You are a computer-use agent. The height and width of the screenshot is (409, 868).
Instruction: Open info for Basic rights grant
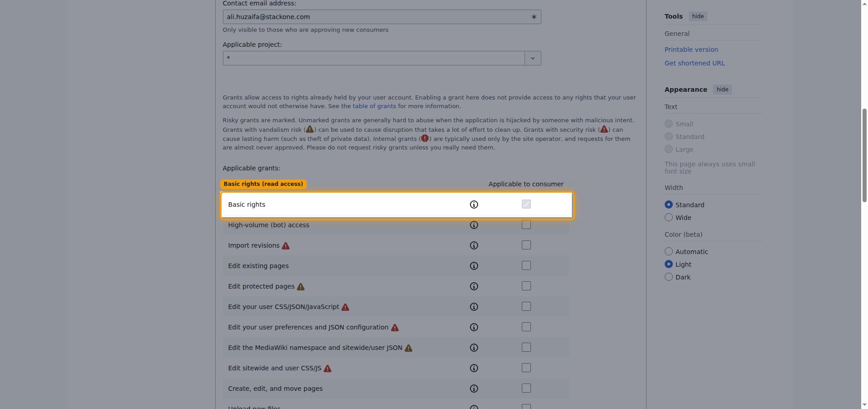pyautogui.click(x=474, y=204)
